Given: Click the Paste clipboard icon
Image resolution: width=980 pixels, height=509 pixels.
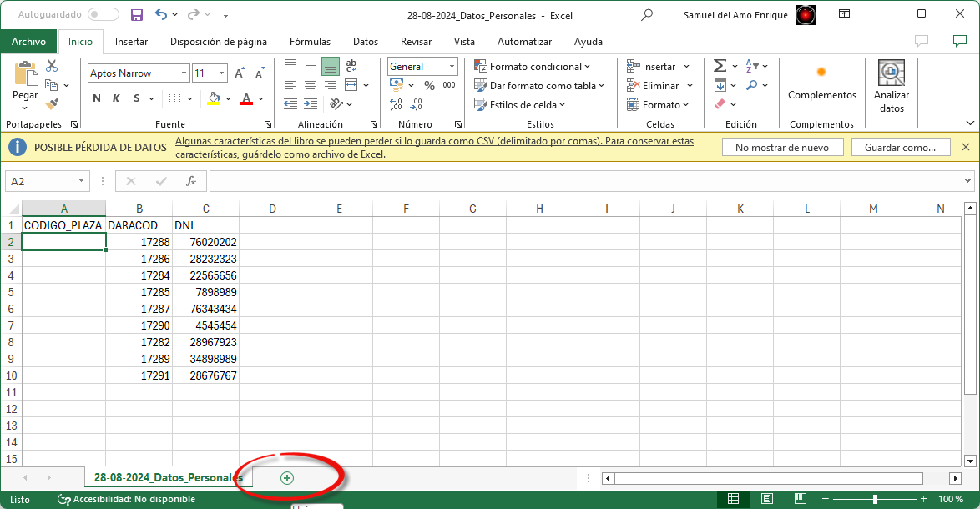Looking at the screenshot, I should point(25,74).
